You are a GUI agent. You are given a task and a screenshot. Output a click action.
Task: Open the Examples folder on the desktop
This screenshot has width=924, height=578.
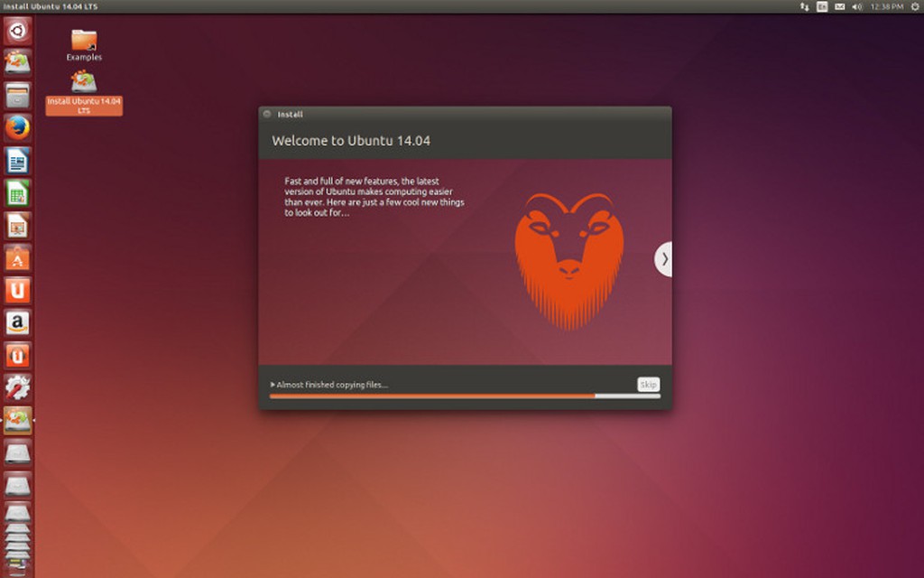coord(84,45)
